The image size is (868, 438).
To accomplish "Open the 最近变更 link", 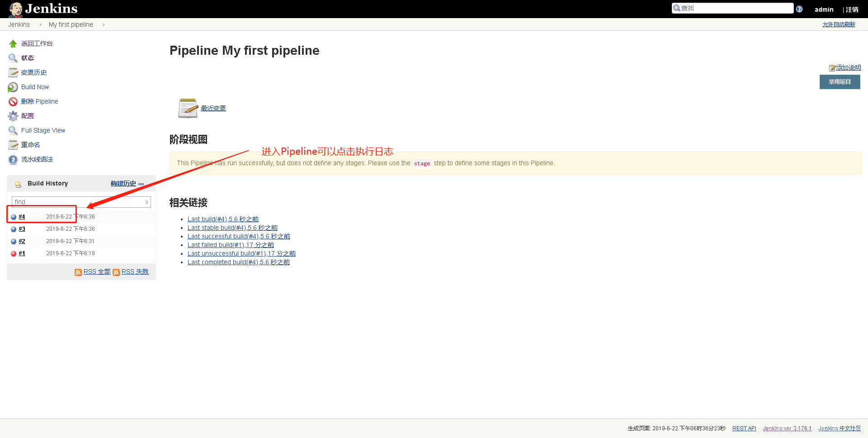I will (x=213, y=108).
